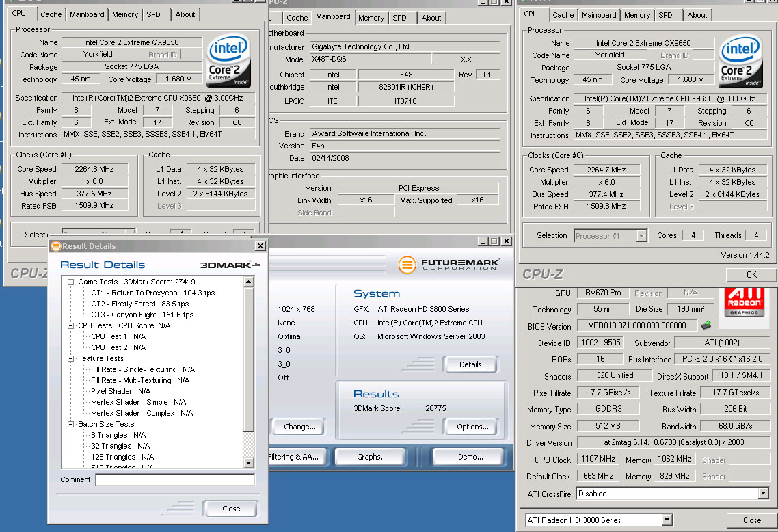The width and height of the screenshot is (778, 532).
Task: Click Close button in Result Details dialog
Action: click(230, 509)
